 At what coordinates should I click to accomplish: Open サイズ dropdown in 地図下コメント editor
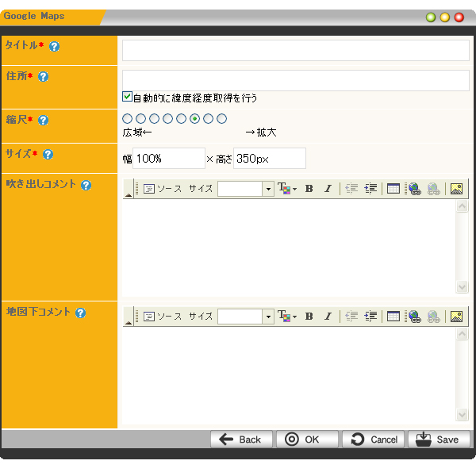pos(268,317)
